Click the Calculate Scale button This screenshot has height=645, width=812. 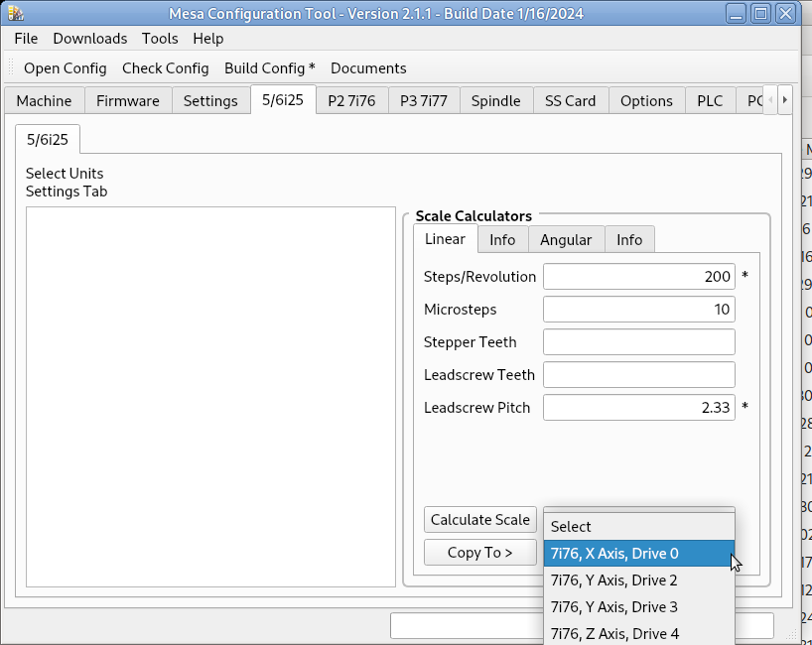coord(480,520)
